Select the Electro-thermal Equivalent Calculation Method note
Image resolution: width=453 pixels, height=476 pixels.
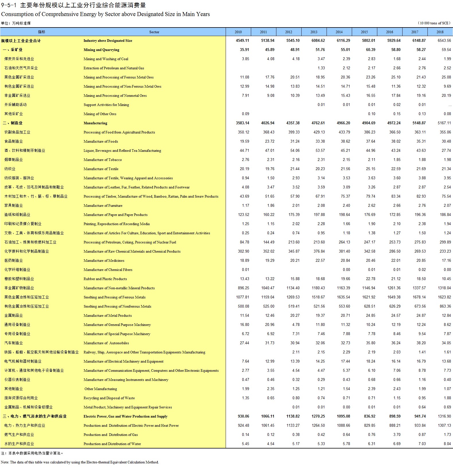[x=80, y=462]
